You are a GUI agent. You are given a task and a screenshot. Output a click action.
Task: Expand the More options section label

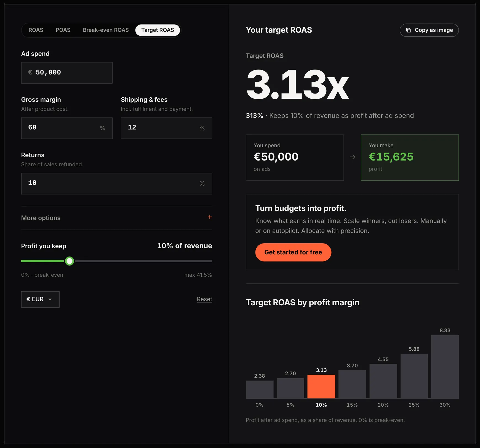click(41, 218)
